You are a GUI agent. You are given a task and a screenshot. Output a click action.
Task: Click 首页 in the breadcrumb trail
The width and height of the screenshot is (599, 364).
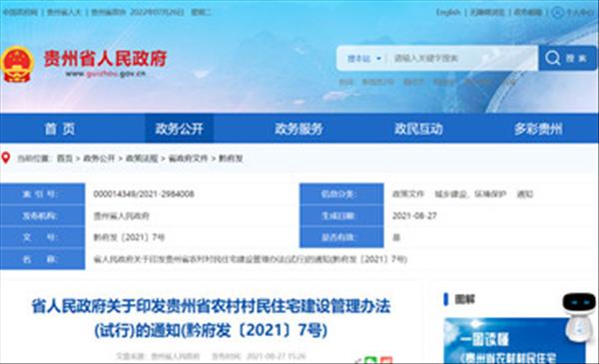[x=65, y=158]
